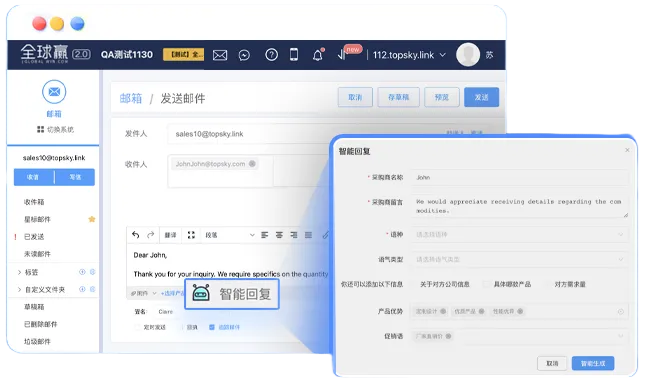Click the 采购商名称 input field
Viewport: 648px width, 390px height.
519,177
